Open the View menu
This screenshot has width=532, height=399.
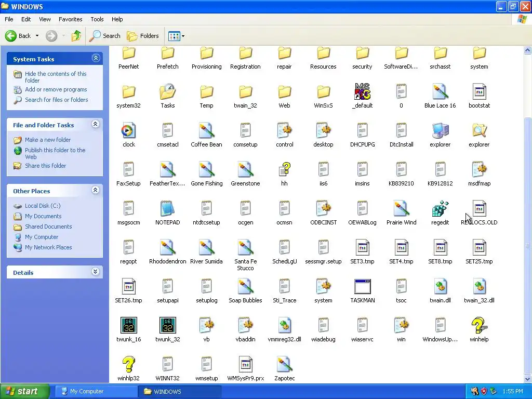point(45,19)
